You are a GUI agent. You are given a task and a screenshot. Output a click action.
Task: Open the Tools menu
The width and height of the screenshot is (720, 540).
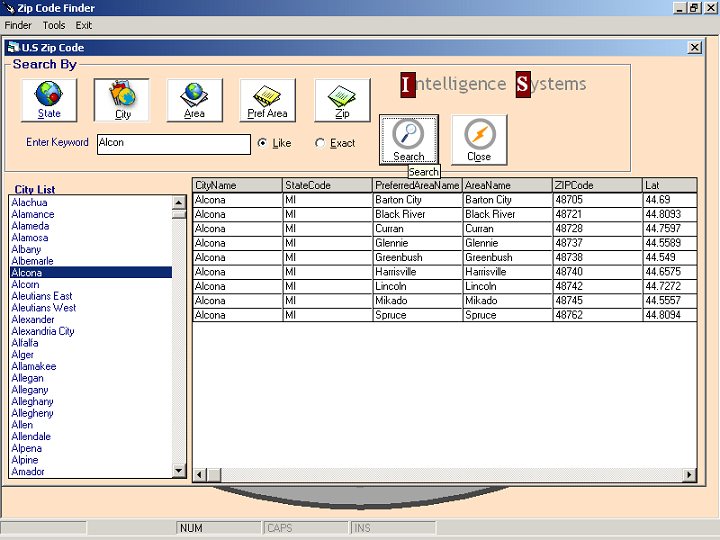54,25
